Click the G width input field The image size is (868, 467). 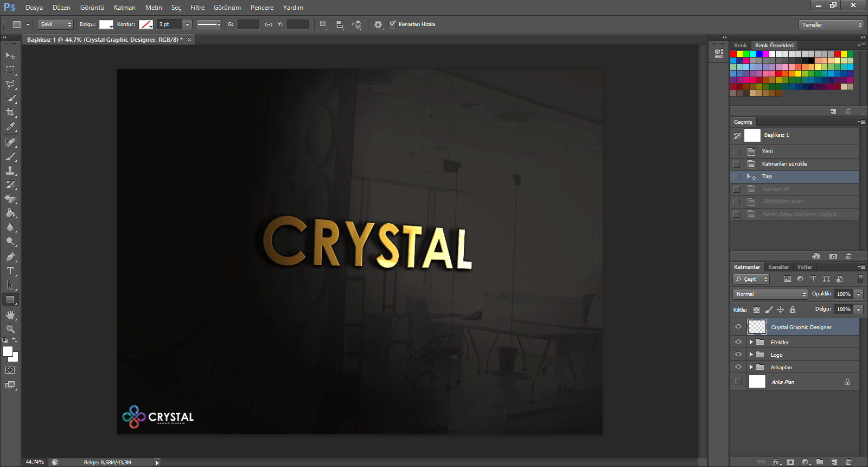(248, 24)
